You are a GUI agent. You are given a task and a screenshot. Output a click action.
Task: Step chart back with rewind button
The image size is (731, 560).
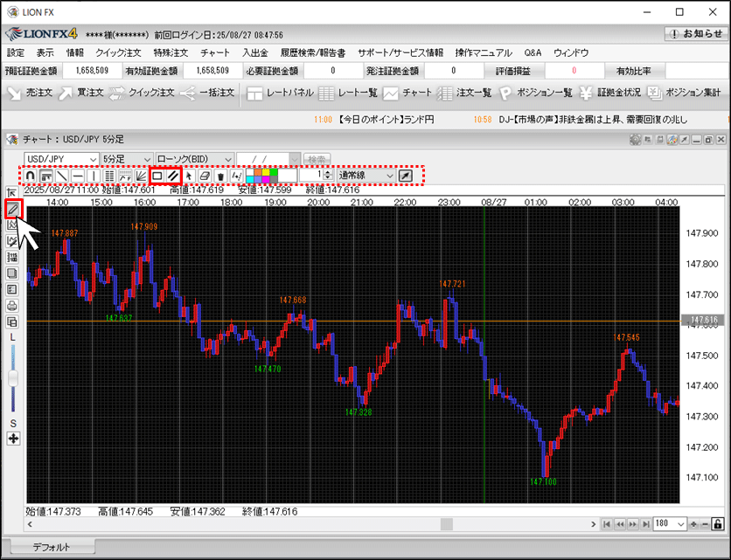click(x=620, y=524)
